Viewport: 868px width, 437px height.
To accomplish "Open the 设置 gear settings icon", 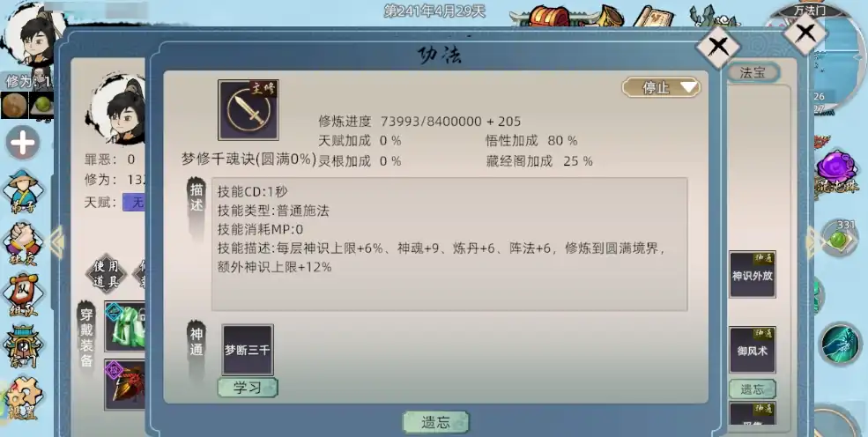I will pos(23,397).
